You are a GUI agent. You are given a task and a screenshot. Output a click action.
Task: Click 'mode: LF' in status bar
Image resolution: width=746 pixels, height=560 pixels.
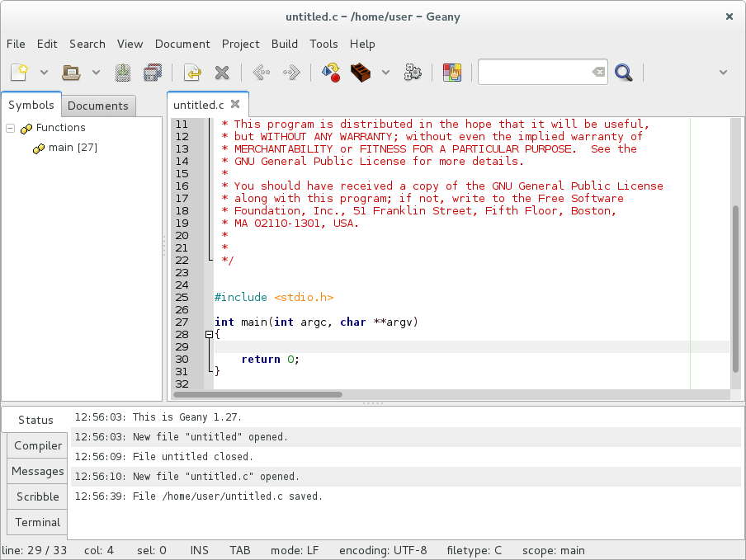coord(295,550)
